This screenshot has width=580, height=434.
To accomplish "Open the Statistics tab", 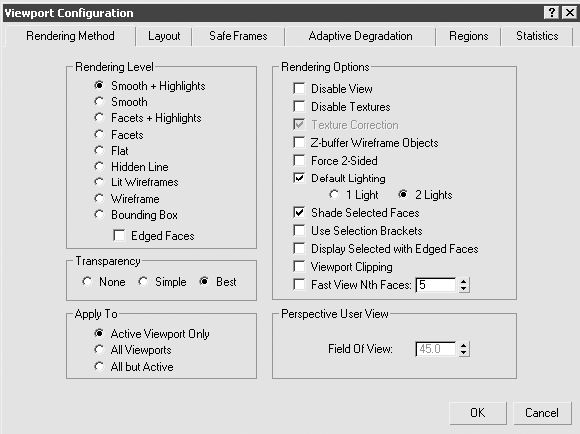I will tap(537, 36).
